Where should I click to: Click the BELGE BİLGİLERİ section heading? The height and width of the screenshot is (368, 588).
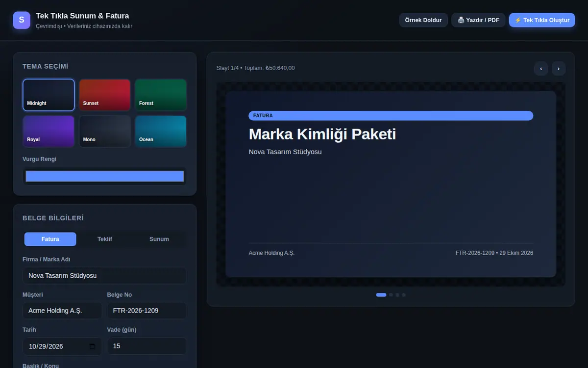coord(53,218)
